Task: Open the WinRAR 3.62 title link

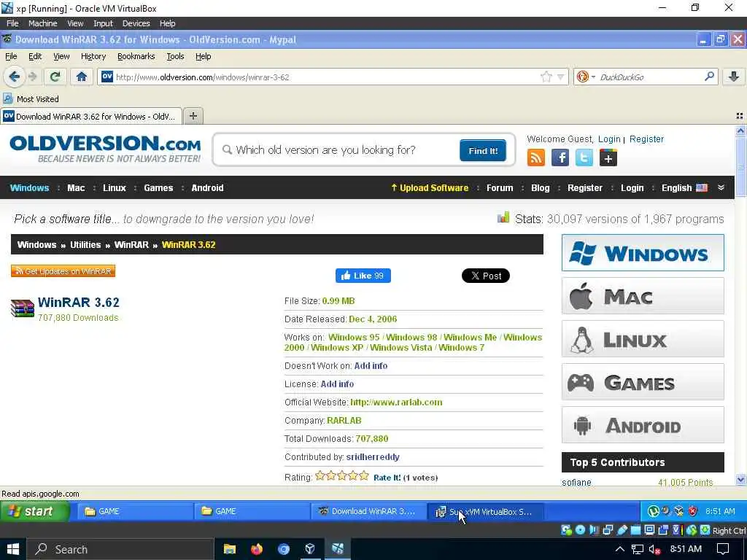Action: (x=79, y=303)
